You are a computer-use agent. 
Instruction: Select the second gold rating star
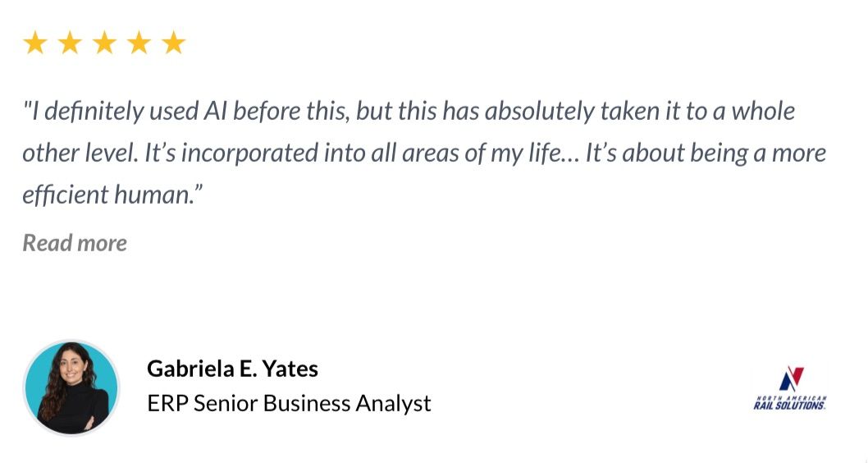[70, 43]
